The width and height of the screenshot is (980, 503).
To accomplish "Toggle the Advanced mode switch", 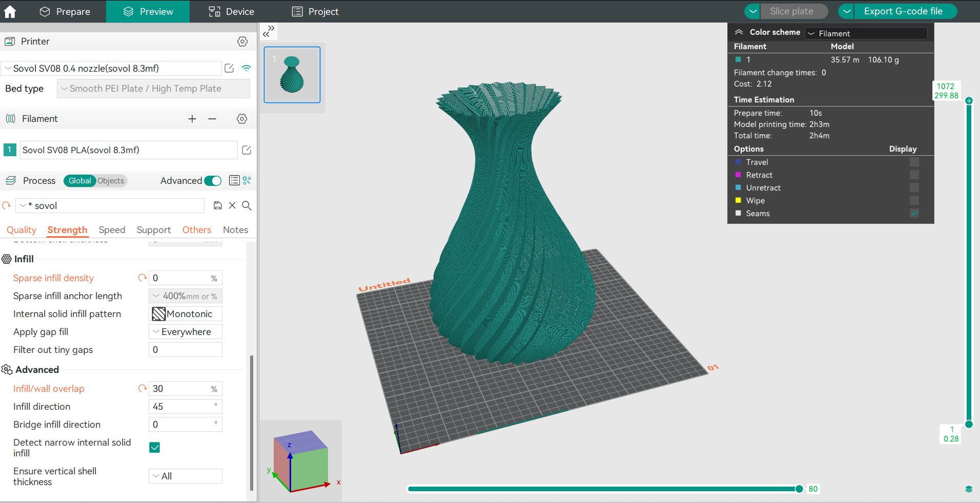I will click(213, 181).
